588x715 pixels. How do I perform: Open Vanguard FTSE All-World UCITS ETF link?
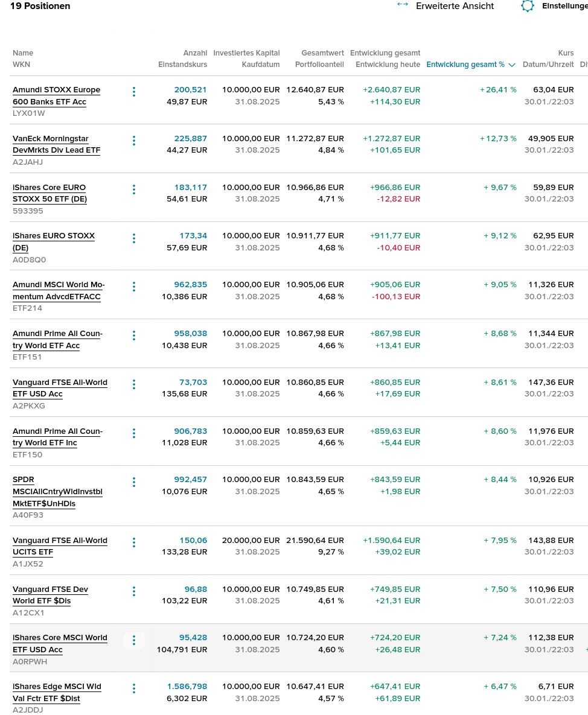pyautogui.click(x=60, y=546)
